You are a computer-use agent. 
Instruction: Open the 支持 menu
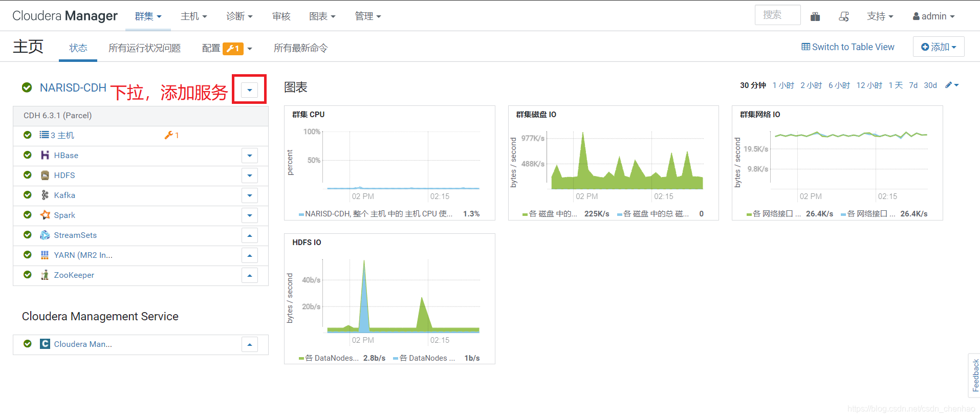pos(880,16)
